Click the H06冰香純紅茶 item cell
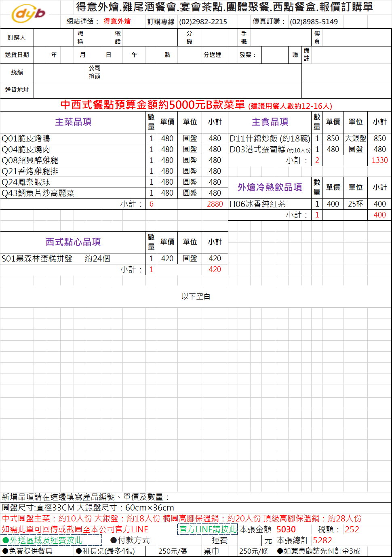This screenshot has height=557, width=392. pyautogui.click(x=270, y=204)
